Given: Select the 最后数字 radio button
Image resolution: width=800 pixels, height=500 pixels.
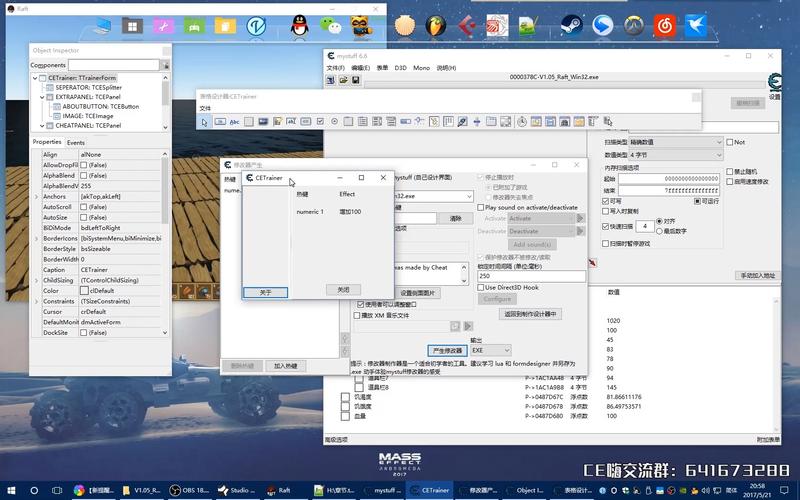Looking at the screenshot, I should point(659,231).
